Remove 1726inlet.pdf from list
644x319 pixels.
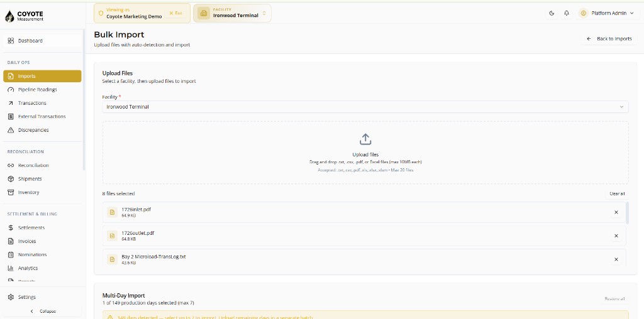pyautogui.click(x=616, y=212)
